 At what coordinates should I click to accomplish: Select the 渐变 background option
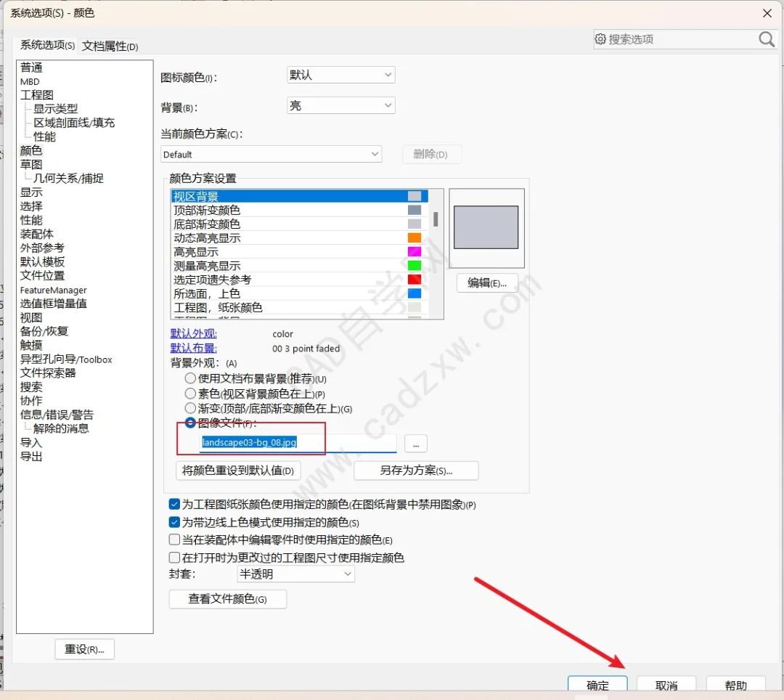[189, 407]
